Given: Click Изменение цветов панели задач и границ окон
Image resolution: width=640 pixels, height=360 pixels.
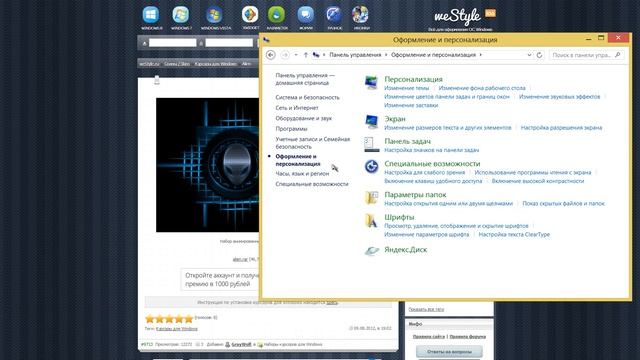Looking at the screenshot, I should [x=447, y=97].
